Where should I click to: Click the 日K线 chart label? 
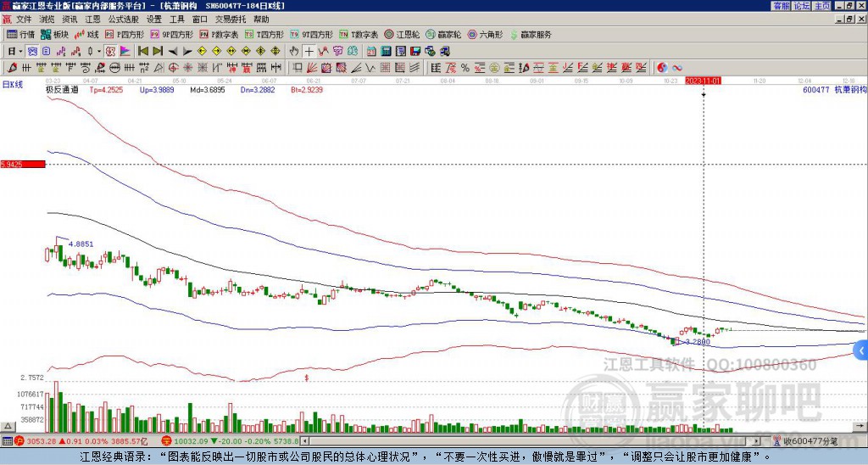point(12,85)
